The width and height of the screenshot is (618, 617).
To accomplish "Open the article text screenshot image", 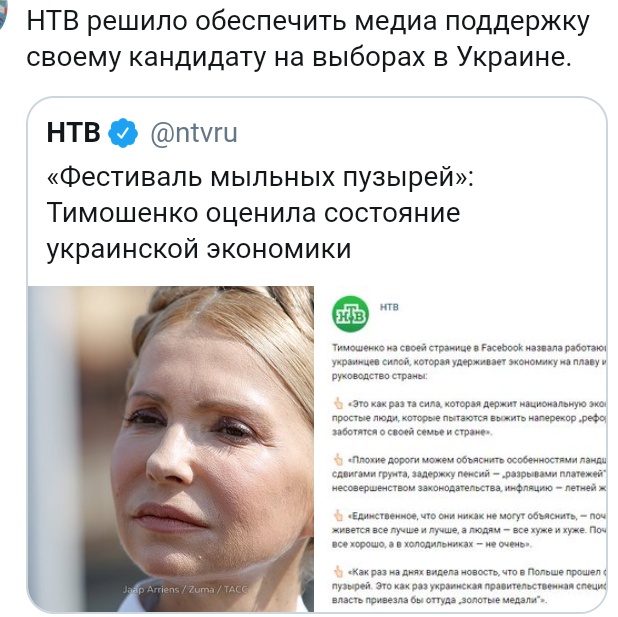I will click(x=461, y=449).
